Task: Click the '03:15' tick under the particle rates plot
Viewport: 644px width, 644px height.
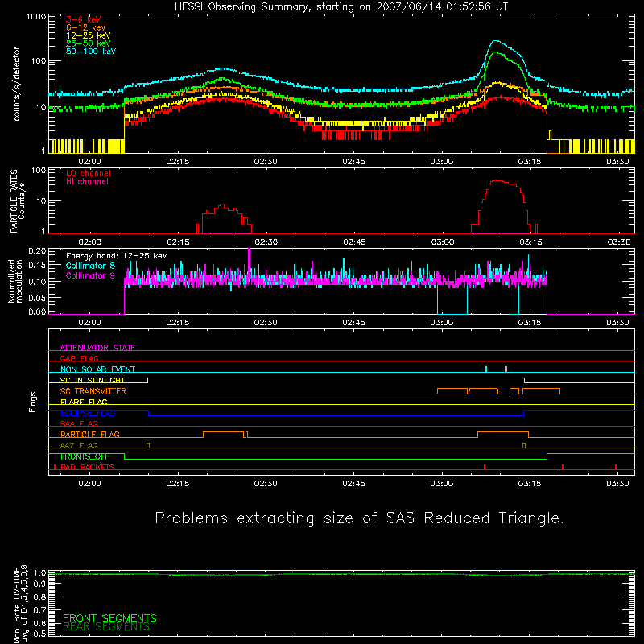Action: (x=530, y=242)
